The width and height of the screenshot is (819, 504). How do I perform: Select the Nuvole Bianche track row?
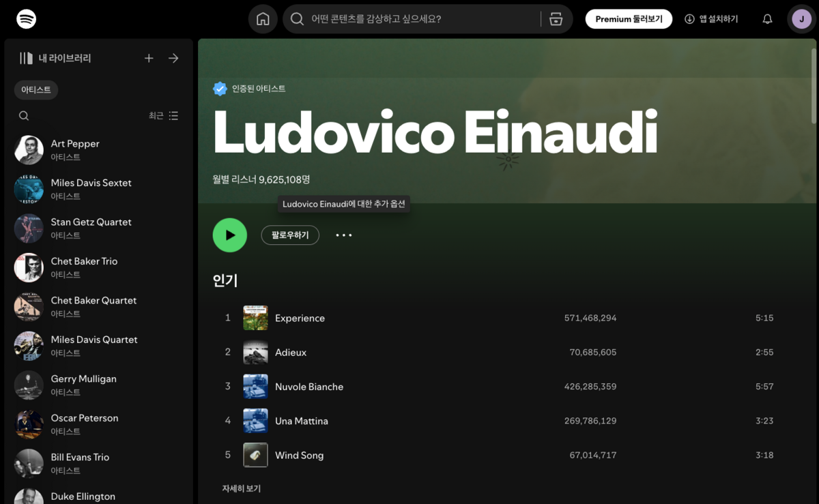coord(409,387)
